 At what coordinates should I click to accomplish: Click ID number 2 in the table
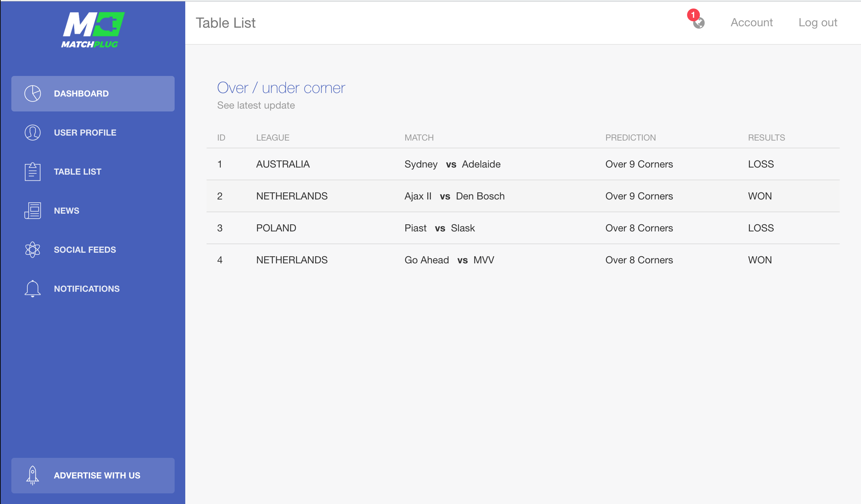click(x=220, y=196)
